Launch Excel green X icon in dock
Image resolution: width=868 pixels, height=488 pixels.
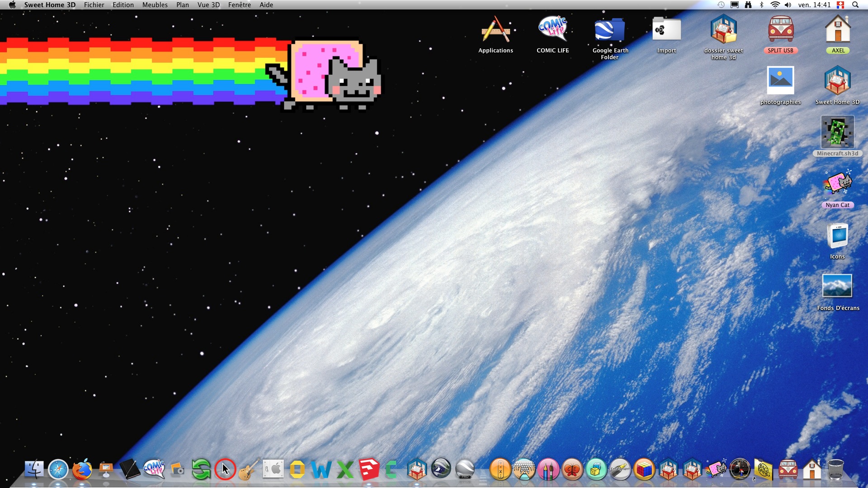pos(345,469)
